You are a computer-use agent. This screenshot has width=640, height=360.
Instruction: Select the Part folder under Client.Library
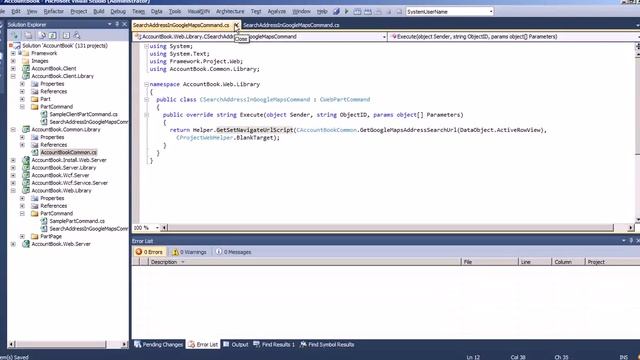point(45,99)
